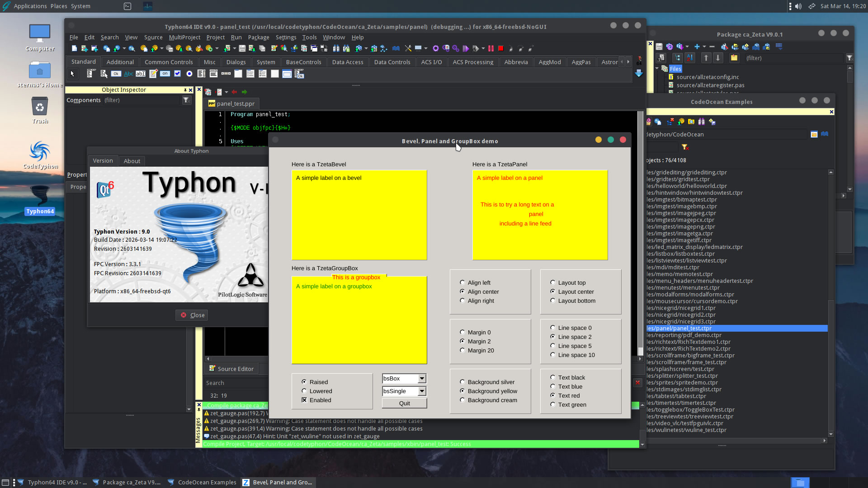Image resolution: width=868 pixels, height=488 pixels.
Task: Toggle the Enabled checkbox
Action: [x=304, y=400]
